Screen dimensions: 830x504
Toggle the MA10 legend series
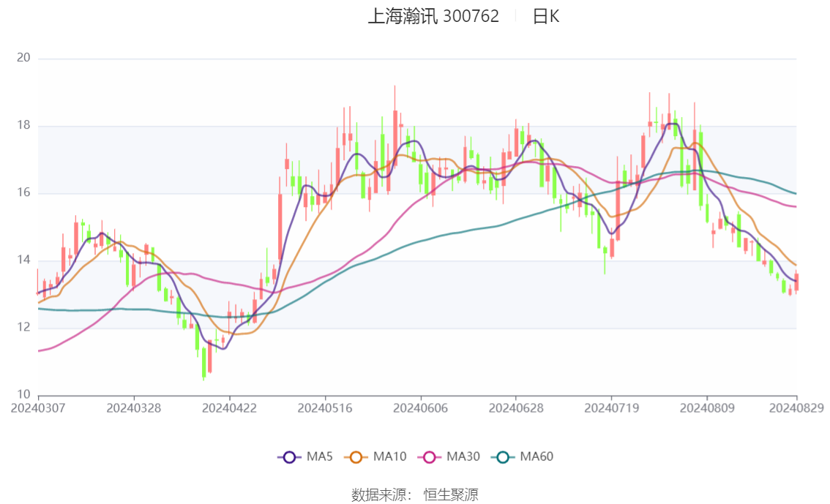tap(375, 457)
